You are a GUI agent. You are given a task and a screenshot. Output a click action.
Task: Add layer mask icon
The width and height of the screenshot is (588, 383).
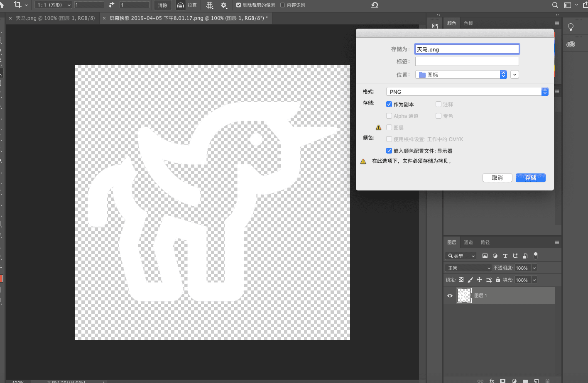(502, 381)
